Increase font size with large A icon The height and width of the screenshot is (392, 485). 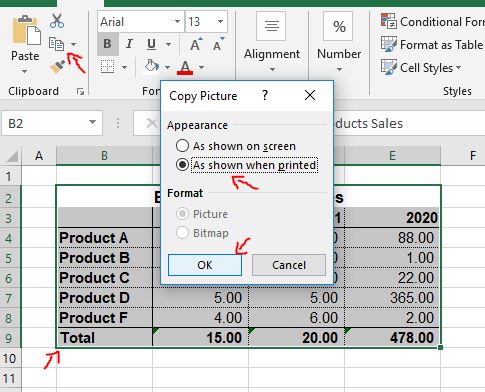click(x=196, y=44)
